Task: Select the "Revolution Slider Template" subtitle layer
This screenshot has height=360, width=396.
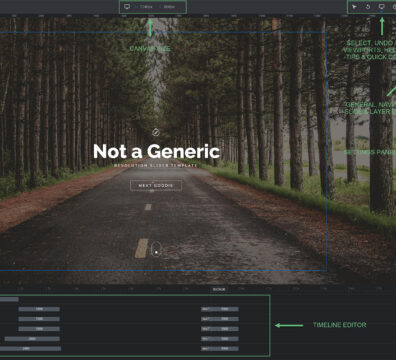Action: pos(155,165)
